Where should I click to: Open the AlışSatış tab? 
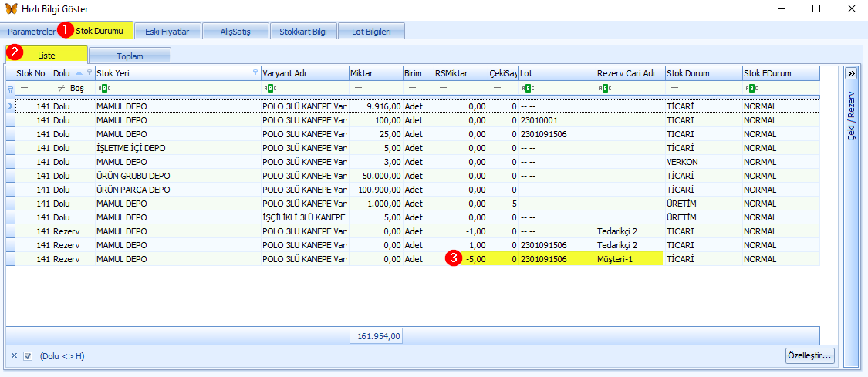click(235, 32)
